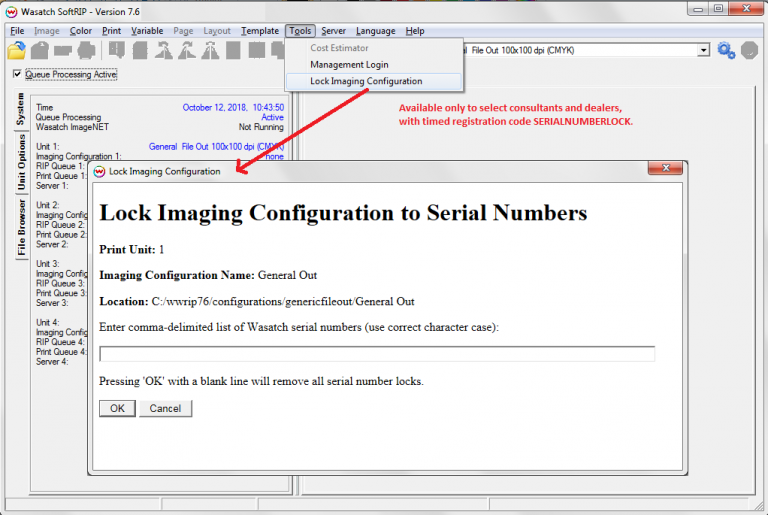This screenshot has height=515, width=768.
Task: Click the 'Location: C:/wwrip76' path text
Action: [257, 301]
